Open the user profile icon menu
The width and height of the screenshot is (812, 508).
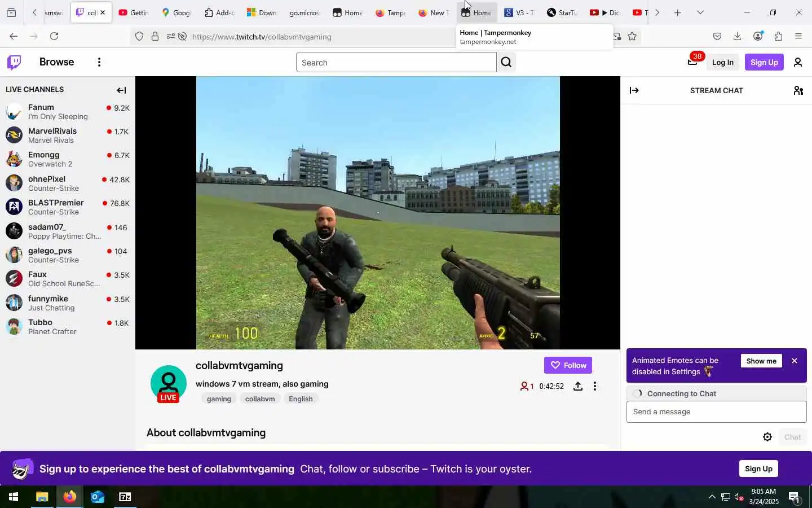tap(798, 62)
